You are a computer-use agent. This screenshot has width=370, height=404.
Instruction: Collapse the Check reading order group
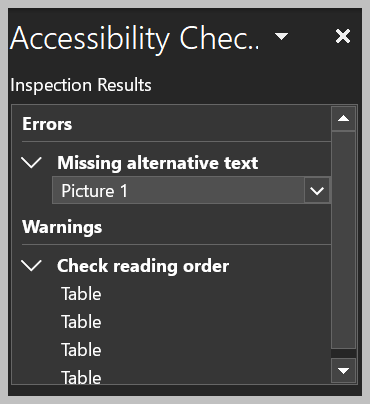[31, 266]
